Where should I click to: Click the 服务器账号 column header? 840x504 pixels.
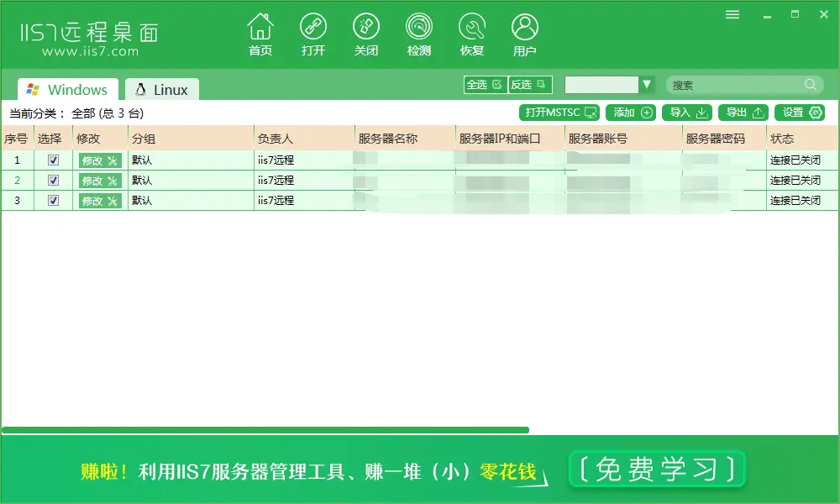(623, 139)
